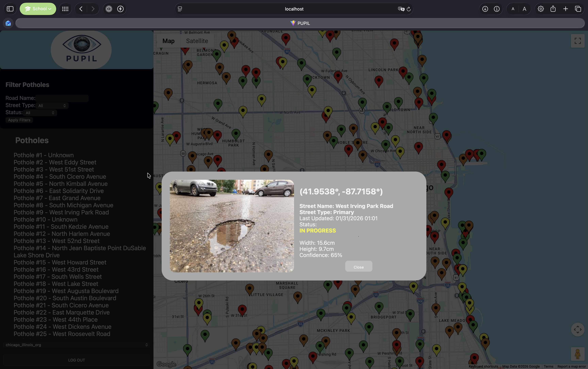Open browser settings gear icon
The width and height of the screenshot is (588, 369).
point(541,9)
